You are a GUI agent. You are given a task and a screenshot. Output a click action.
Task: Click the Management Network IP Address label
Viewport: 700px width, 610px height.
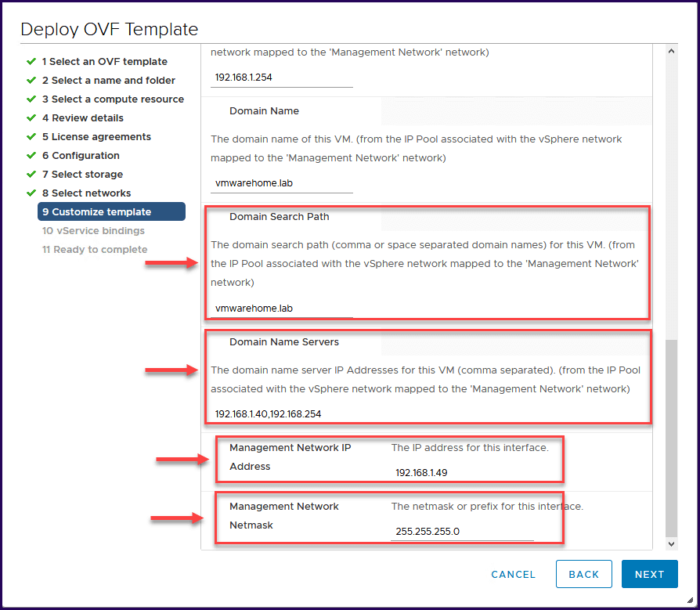pyautogui.click(x=290, y=457)
